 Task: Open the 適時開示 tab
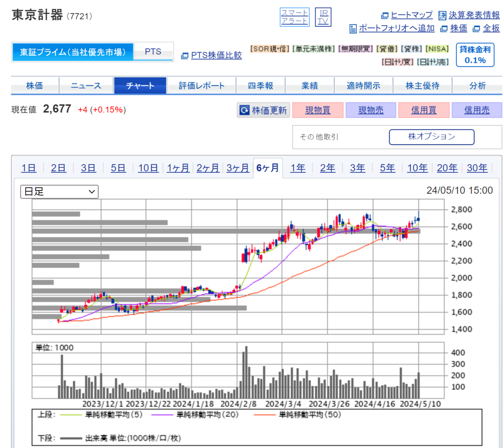363,86
